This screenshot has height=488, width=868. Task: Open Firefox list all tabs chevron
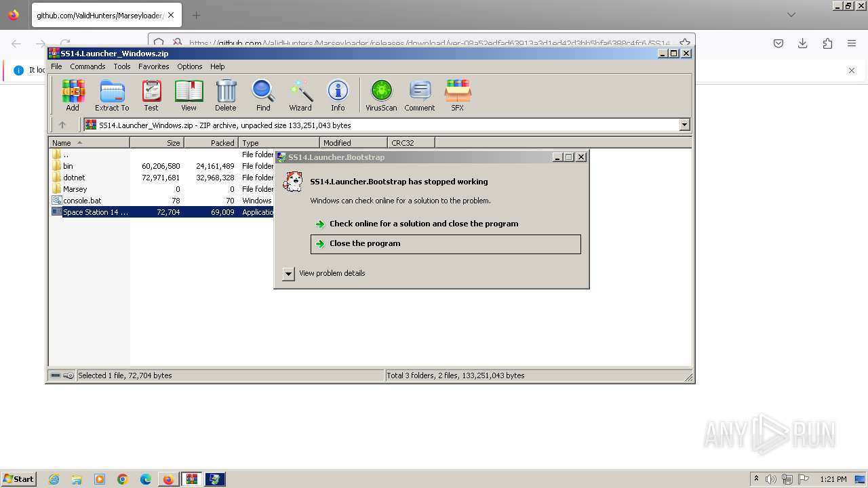coord(791,15)
